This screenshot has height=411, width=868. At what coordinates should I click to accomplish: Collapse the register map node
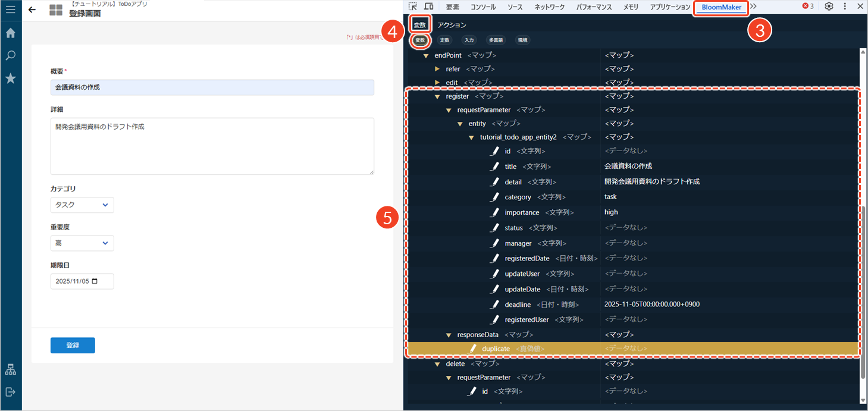coord(437,96)
